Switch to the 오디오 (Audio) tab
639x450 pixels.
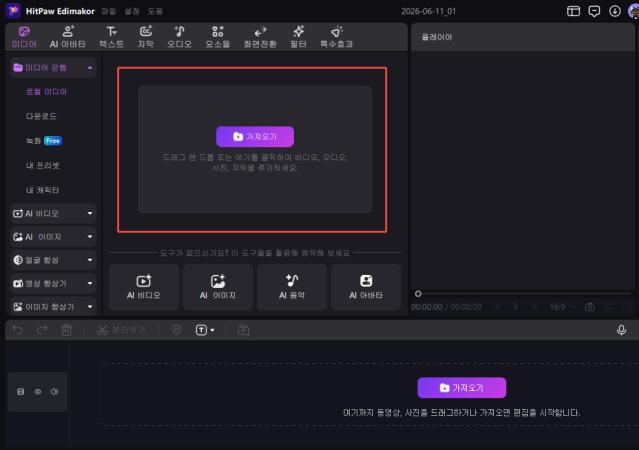click(179, 37)
